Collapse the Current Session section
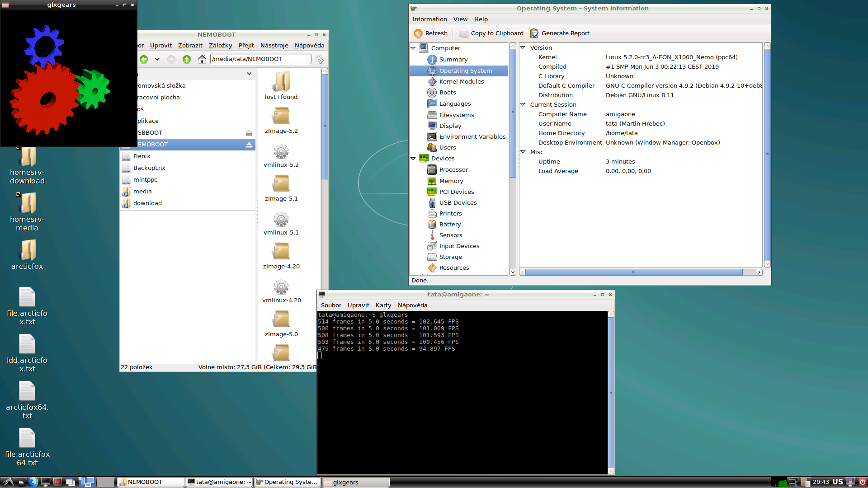 coord(523,104)
